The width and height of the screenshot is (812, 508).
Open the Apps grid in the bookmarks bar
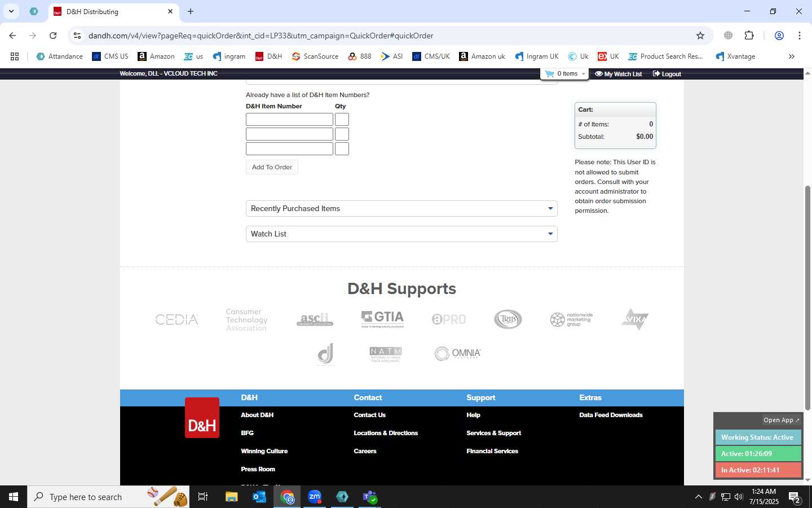[15, 56]
